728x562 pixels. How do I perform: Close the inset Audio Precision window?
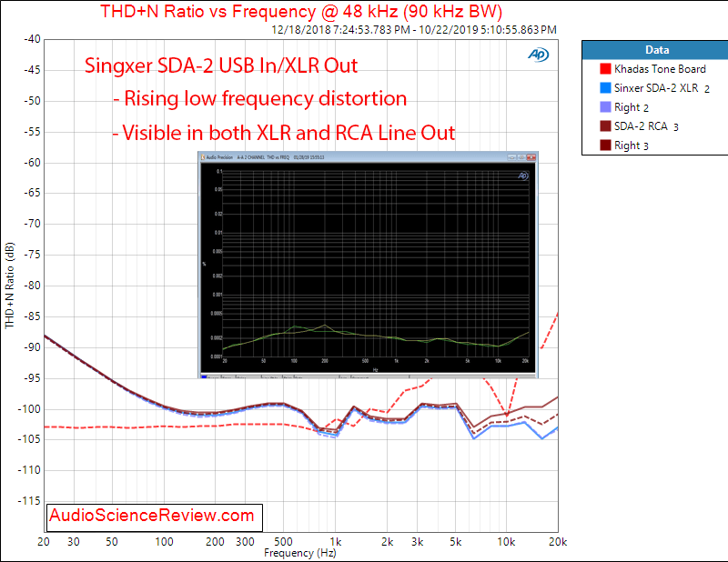531,157
